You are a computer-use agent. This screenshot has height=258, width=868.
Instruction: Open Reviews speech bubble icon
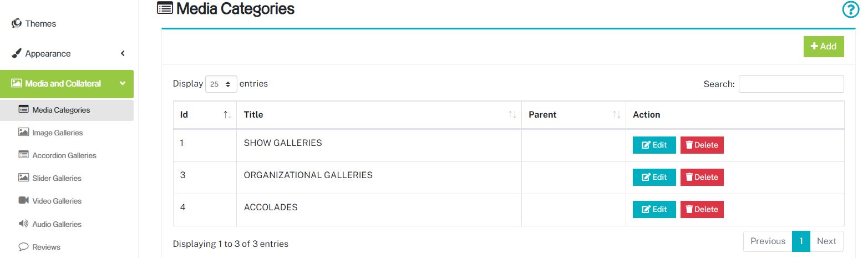[x=23, y=246]
